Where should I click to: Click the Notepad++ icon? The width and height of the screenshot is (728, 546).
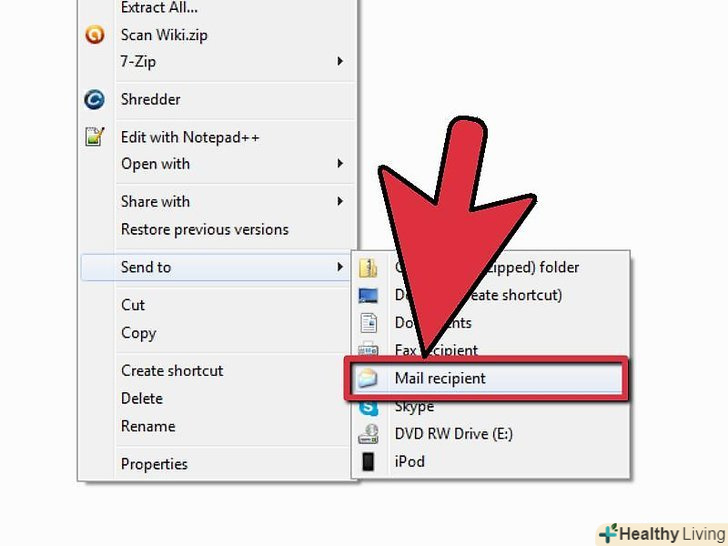click(x=95, y=136)
